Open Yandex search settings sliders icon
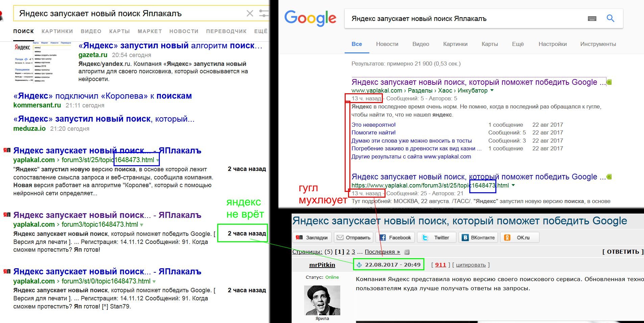Screen dimensions: 644x323 264,14
